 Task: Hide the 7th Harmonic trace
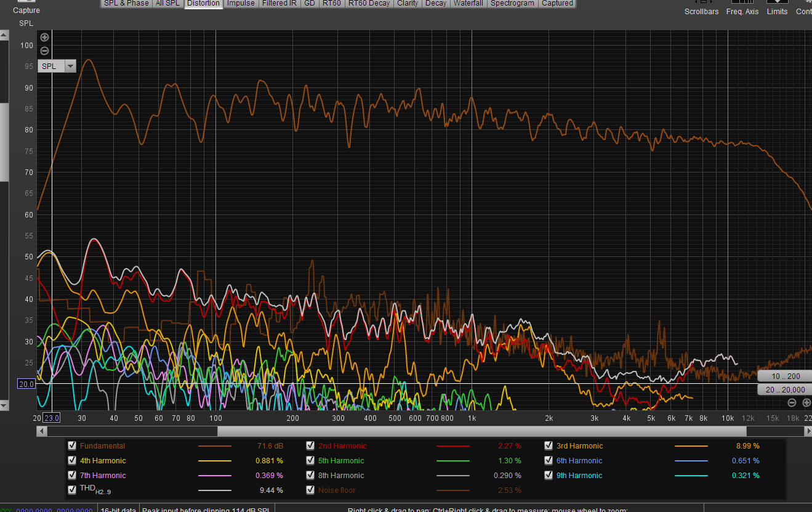(x=72, y=475)
